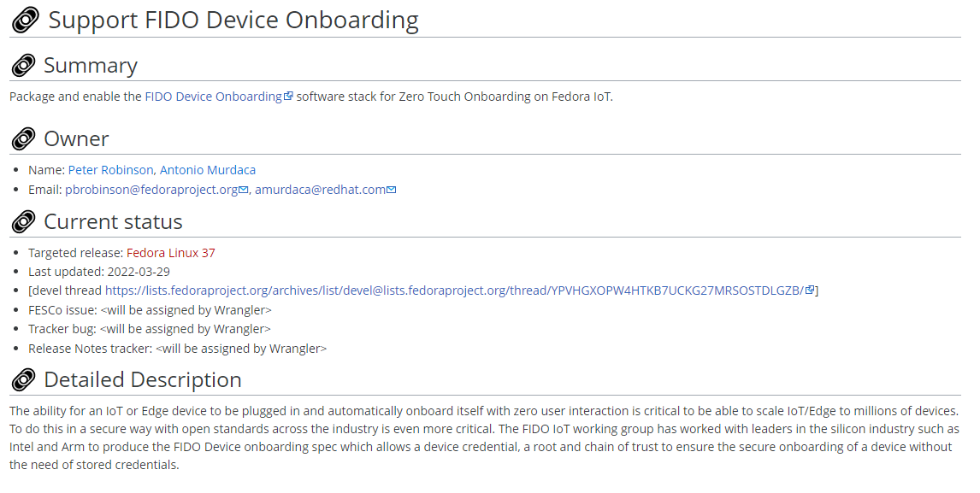Email amurdaca@redhat.com
Image resolution: width=980 pixels, height=493 pixels.
pos(320,190)
